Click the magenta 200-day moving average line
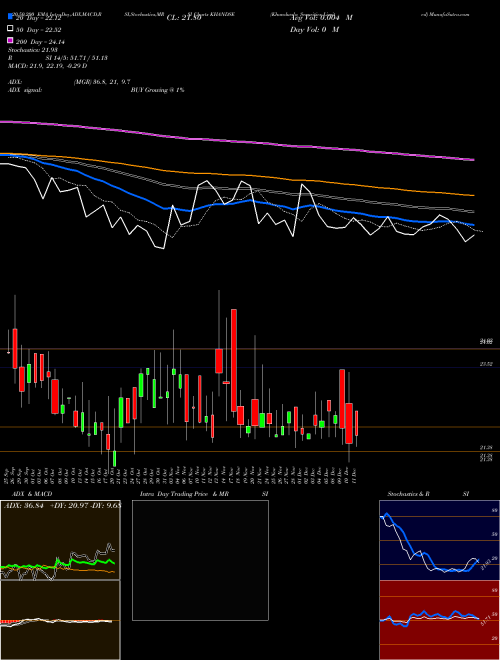The height and width of the screenshot is (660, 500). [237, 141]
